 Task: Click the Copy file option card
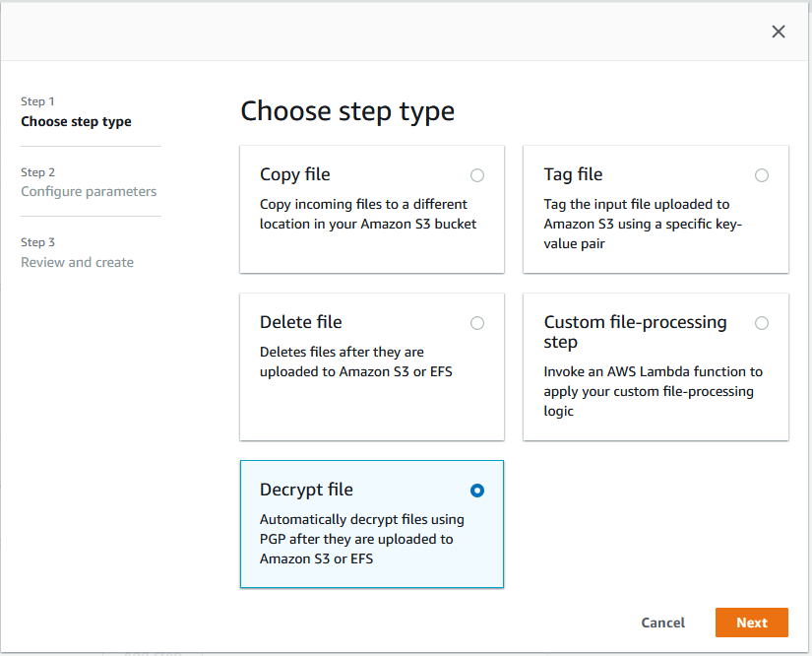pyautogui.click(x=371, y=209)
